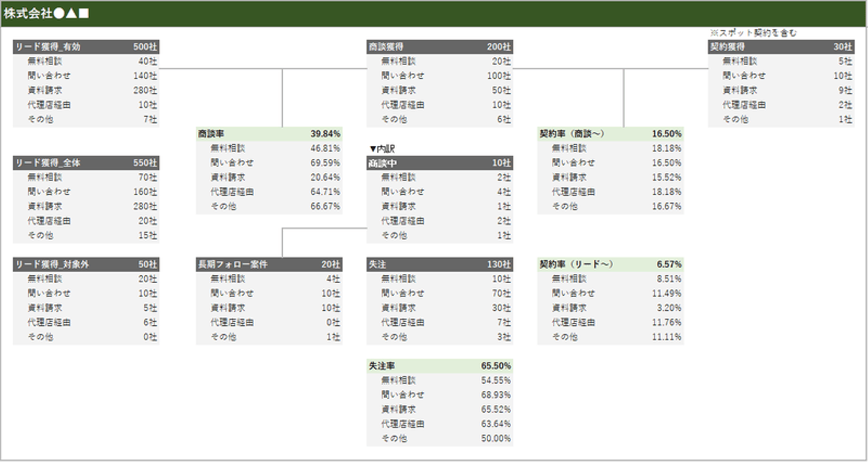Image resolution: width=868 pixels, height=462 pixels.
Task: Click the 39.84% 商談率 total value
Action: [325, 134]
